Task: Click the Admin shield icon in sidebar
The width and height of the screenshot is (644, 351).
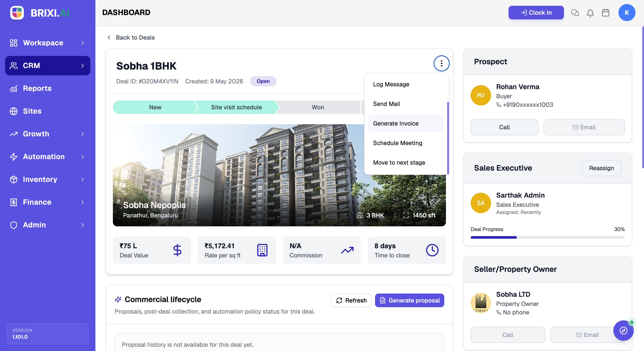Action: (13, 225)
